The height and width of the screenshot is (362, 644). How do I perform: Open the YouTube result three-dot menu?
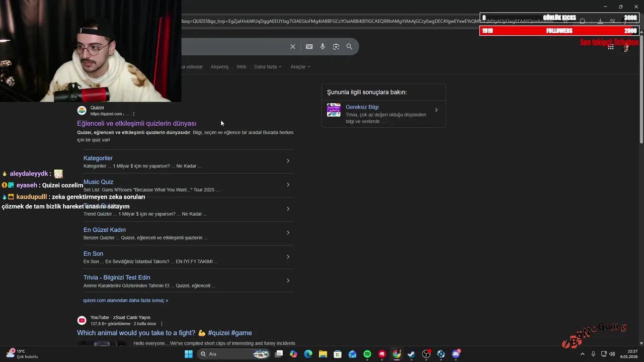tap(162, 324)
